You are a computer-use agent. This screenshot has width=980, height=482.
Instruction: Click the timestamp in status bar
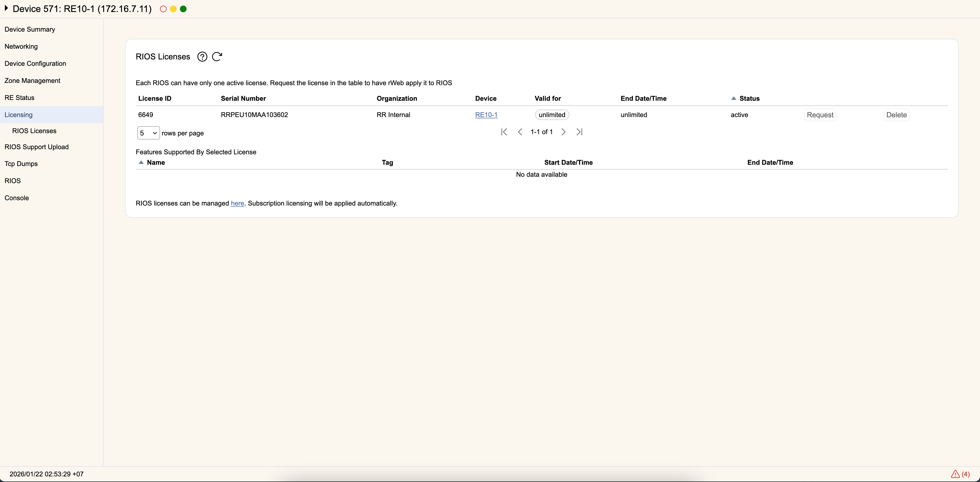coord(46,474)
